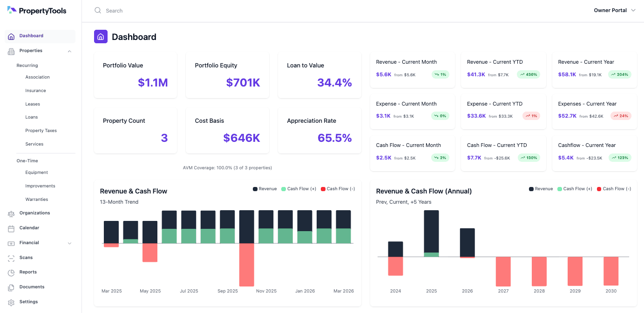The width and height of the screenshot is (644, 313).
Task: Open the Calendar icon in sidebar
Action: (10, 227)
